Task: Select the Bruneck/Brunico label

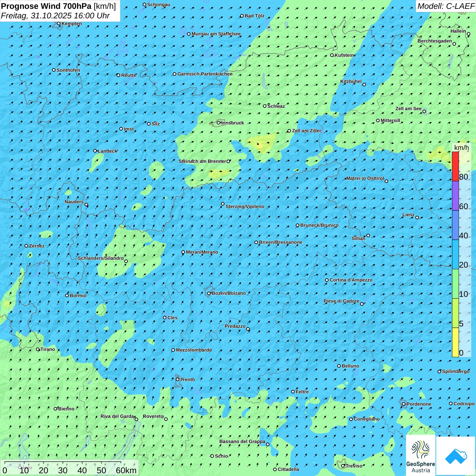Action: click(319, 225)
